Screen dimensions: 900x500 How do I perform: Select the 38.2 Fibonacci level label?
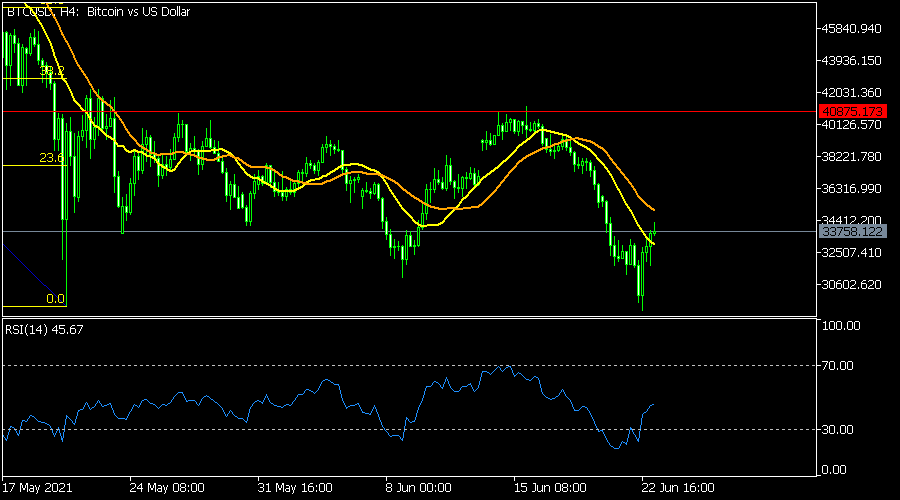[52, 71]
